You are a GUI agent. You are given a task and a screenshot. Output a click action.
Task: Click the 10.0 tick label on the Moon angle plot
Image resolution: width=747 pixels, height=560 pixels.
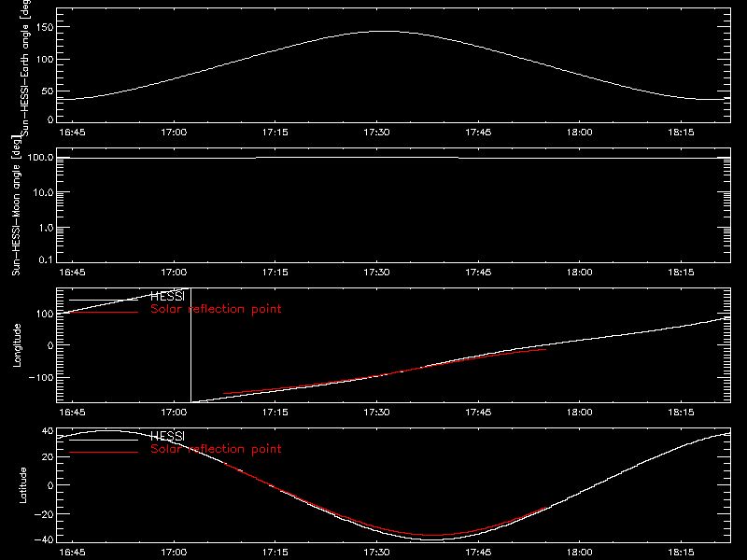(43, 193)
